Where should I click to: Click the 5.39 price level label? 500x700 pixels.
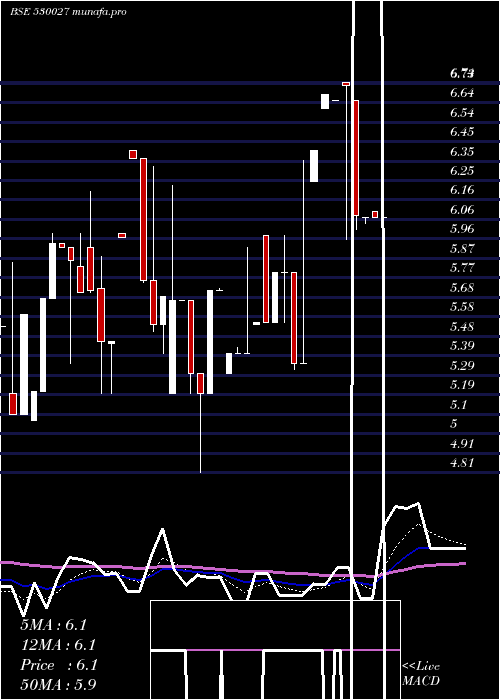pos(462,346)
